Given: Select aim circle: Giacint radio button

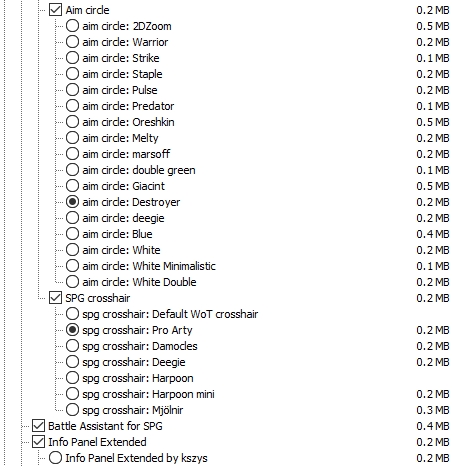Looking at the screenshot, I should [72, 186].
